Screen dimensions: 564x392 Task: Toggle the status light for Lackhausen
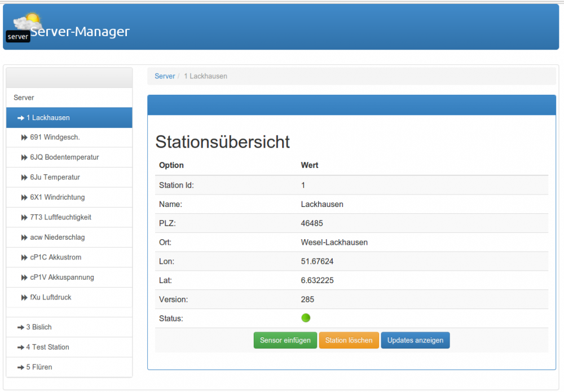click(x=306, y=318)
